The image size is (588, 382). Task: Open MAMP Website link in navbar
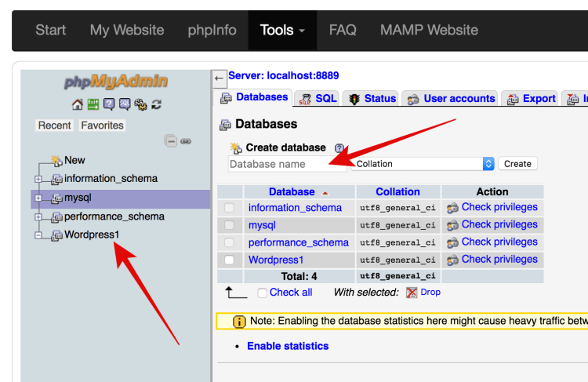click(x=429, y=30)
